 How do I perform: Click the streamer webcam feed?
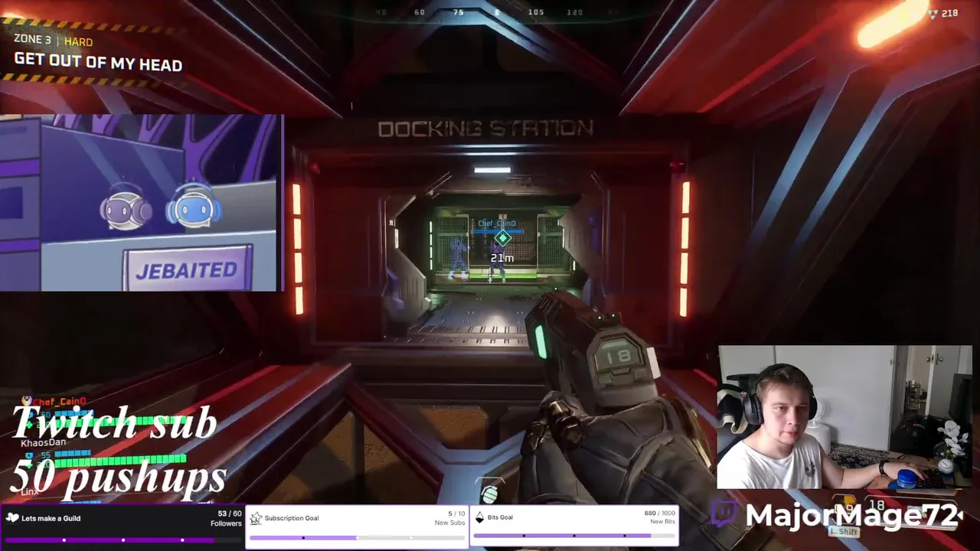tap(844, 417)
